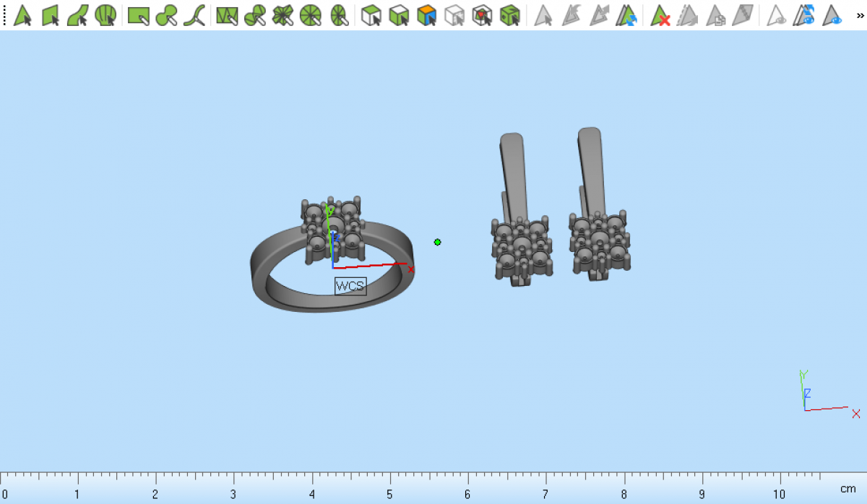The image size is (867, 504).
Task: Select the triangle selection tool with cursor
Action: (x=23, y=14)
